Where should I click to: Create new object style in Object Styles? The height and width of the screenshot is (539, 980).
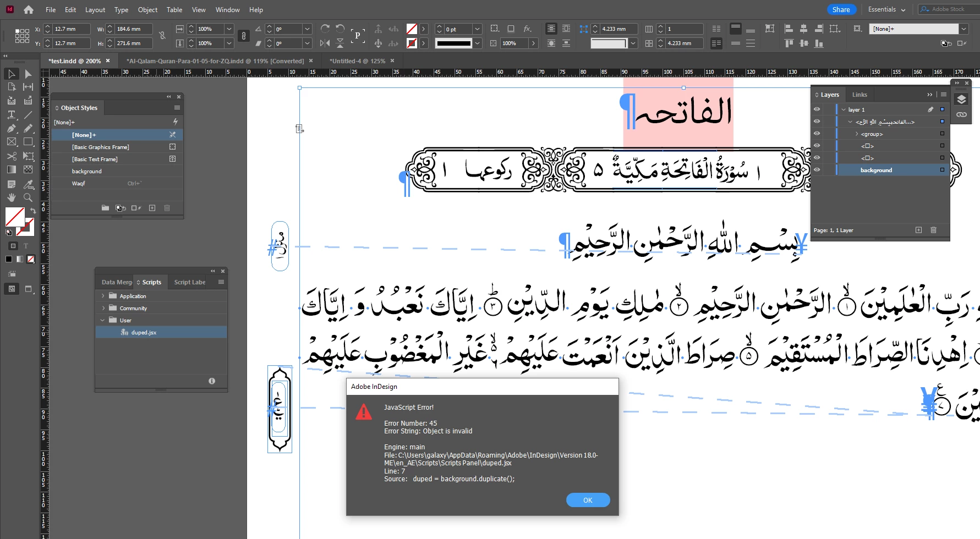(x=152, y=208)
